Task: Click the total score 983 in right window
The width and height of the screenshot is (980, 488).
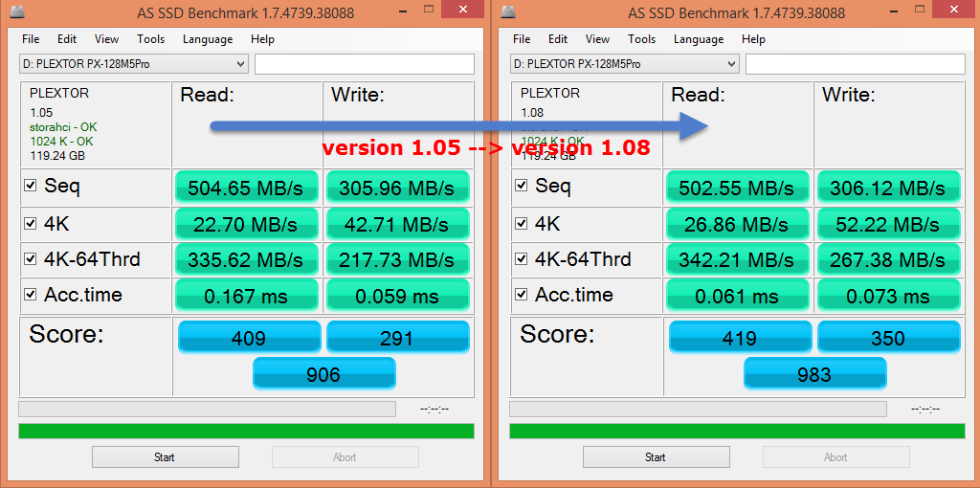Action: (x=814, y=374)
